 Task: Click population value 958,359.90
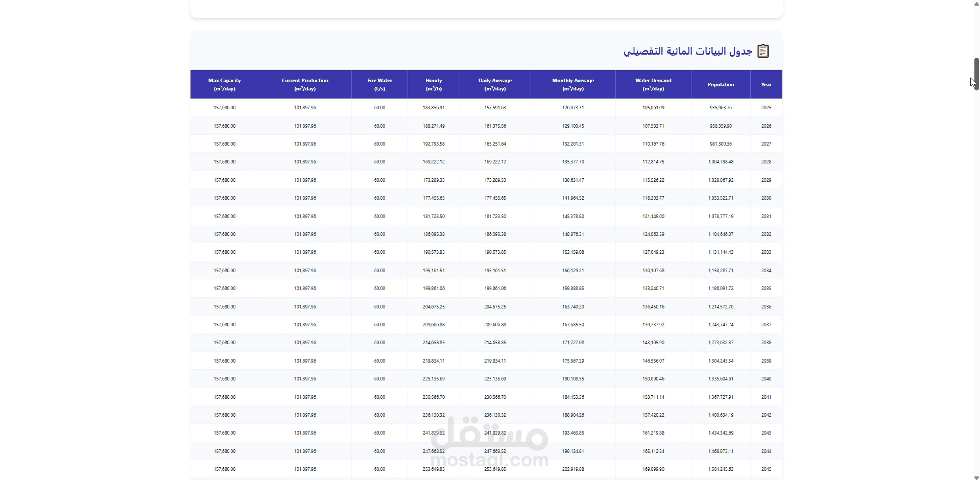click(x=721, y=126)
